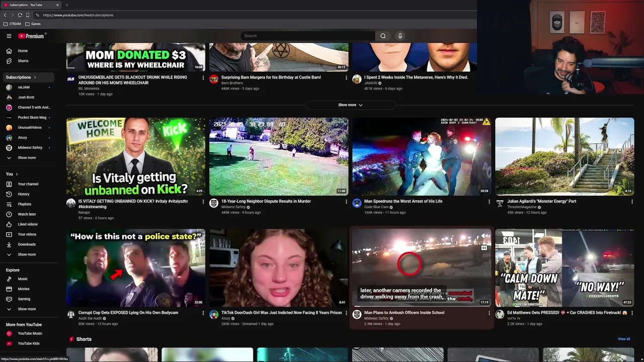Click browser reload button
Screen dimensions: 644x362
coord(20,15)
